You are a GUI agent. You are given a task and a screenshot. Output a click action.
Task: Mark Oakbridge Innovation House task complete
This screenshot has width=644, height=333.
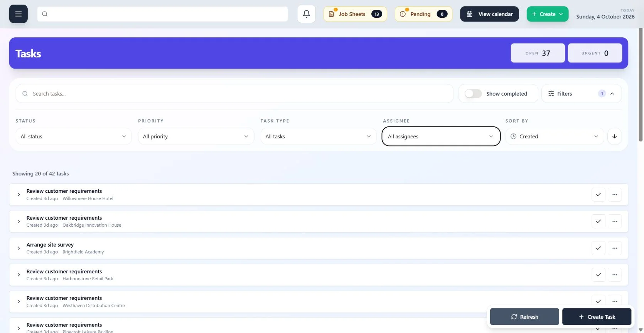coord(598,221)
